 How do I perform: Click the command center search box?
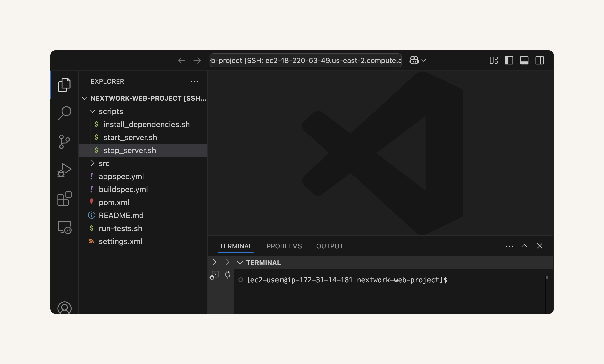[x=305, y=60]
